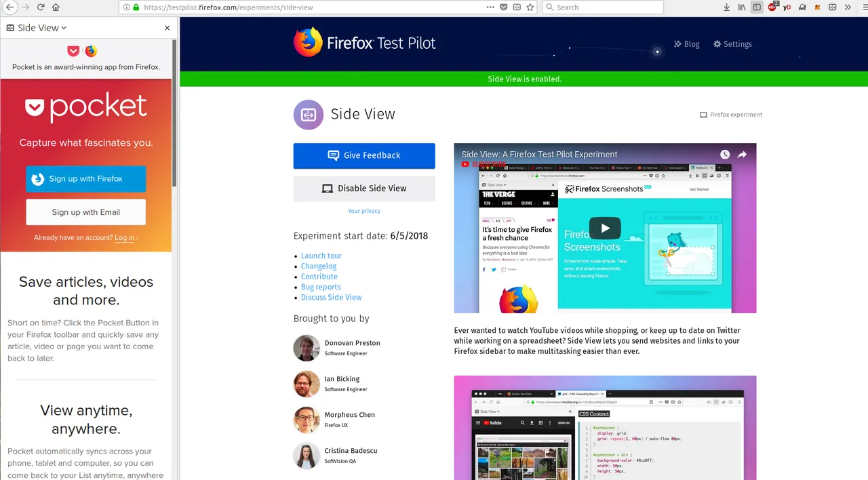Show more tools overflow chevron

tap(847, 7)
